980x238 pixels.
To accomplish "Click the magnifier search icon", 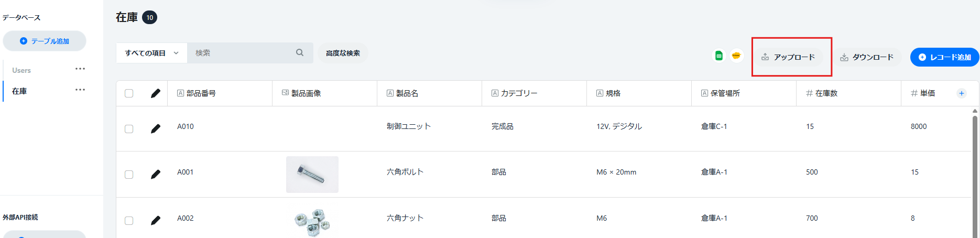I will (x=300, y=52).
